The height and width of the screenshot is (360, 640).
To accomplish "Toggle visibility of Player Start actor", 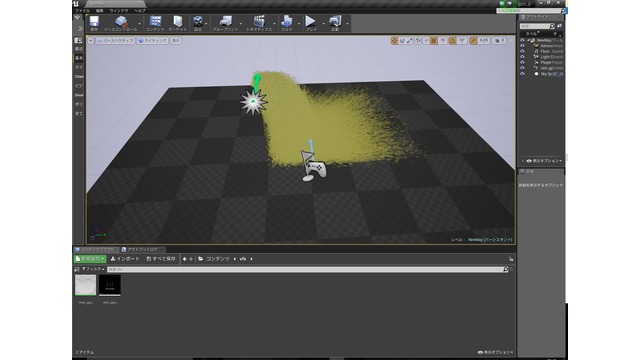I will pos(522,62).
